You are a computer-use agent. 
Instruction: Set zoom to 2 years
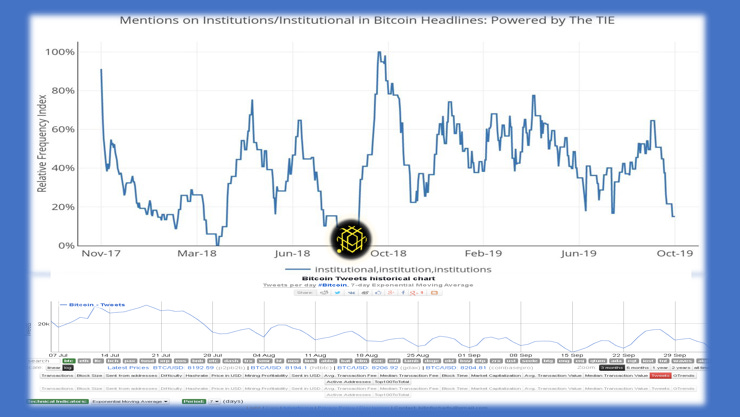(681, 367)
